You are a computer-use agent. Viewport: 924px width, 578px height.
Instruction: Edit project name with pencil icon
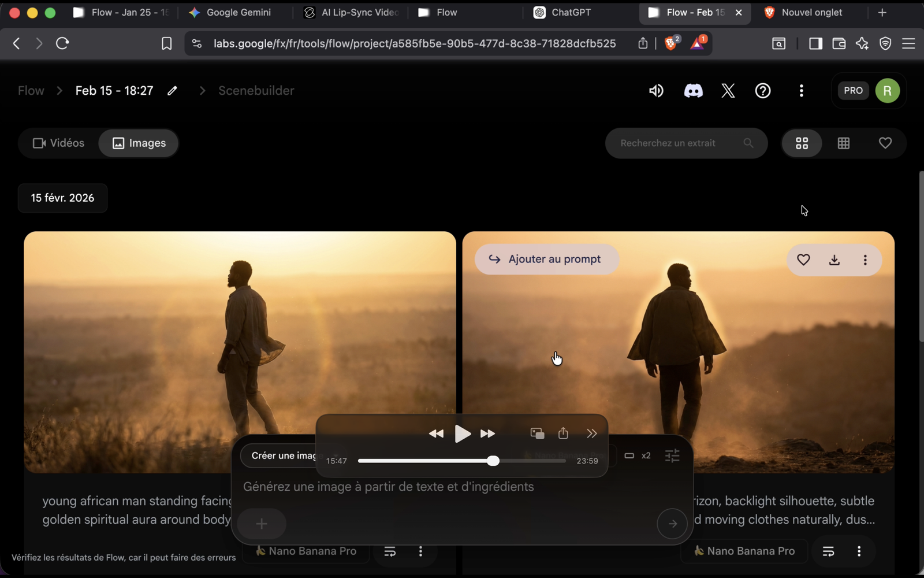(x=172, y=91)
